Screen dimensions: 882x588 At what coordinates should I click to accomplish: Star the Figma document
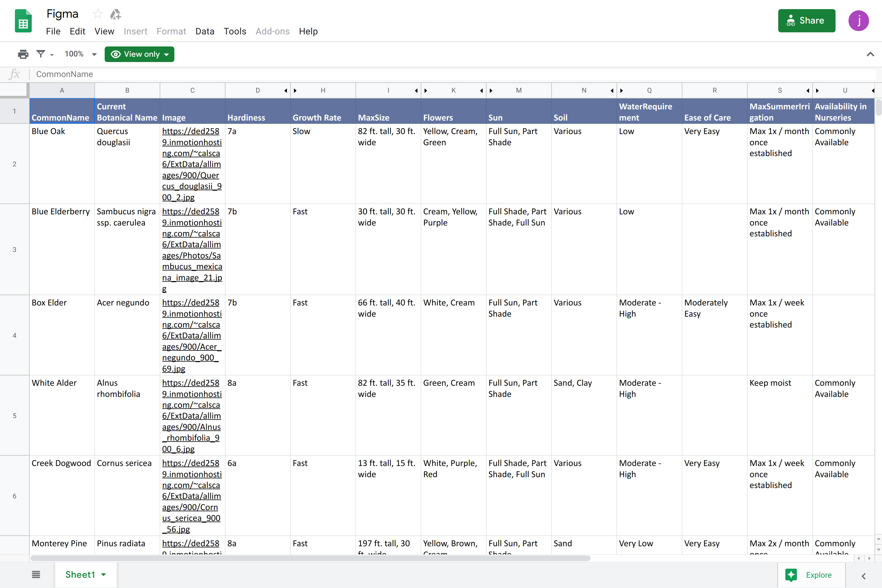tap(98, 14)
